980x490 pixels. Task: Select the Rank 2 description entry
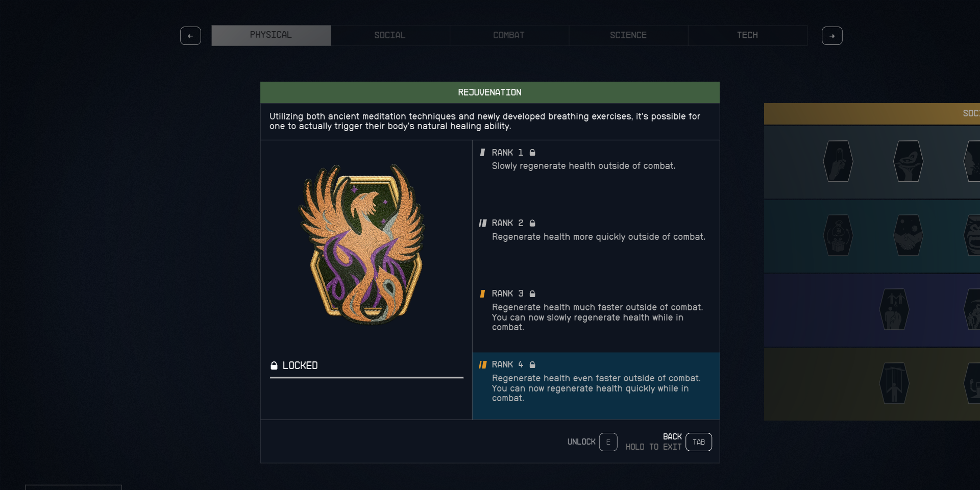pos(595,230)
